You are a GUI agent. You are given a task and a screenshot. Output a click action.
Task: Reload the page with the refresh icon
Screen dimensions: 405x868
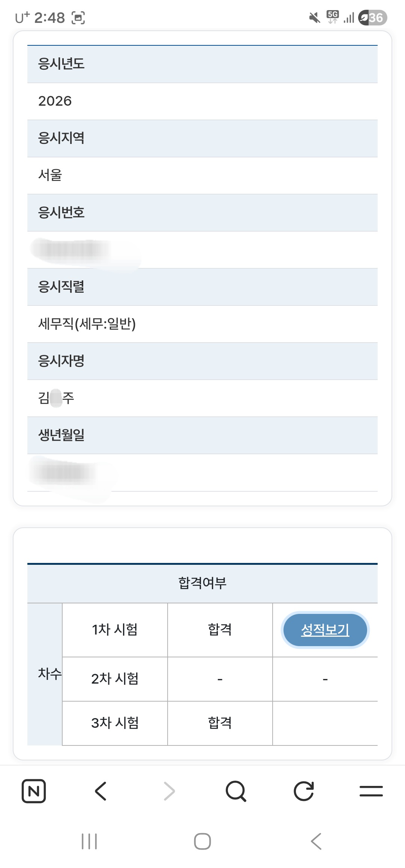[304, 791]
